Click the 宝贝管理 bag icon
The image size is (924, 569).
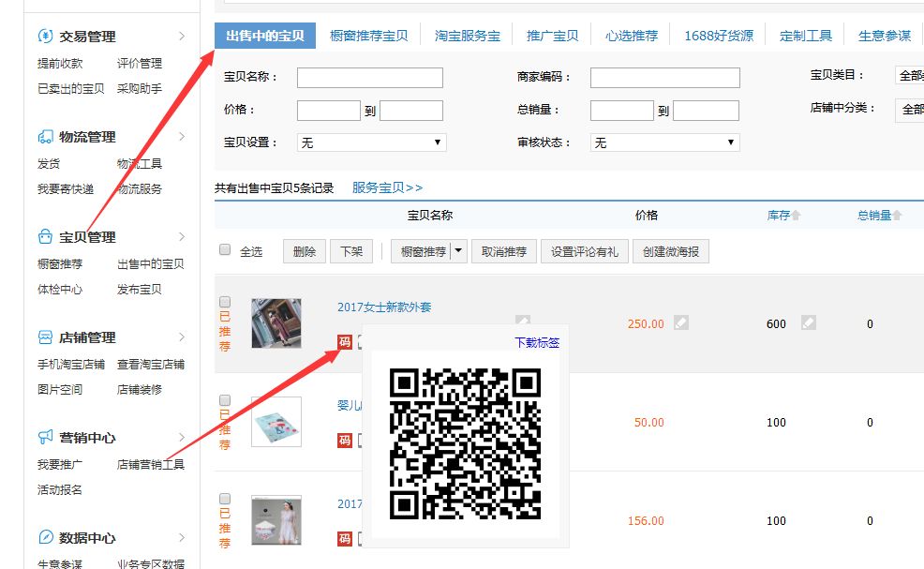(45, 237)
